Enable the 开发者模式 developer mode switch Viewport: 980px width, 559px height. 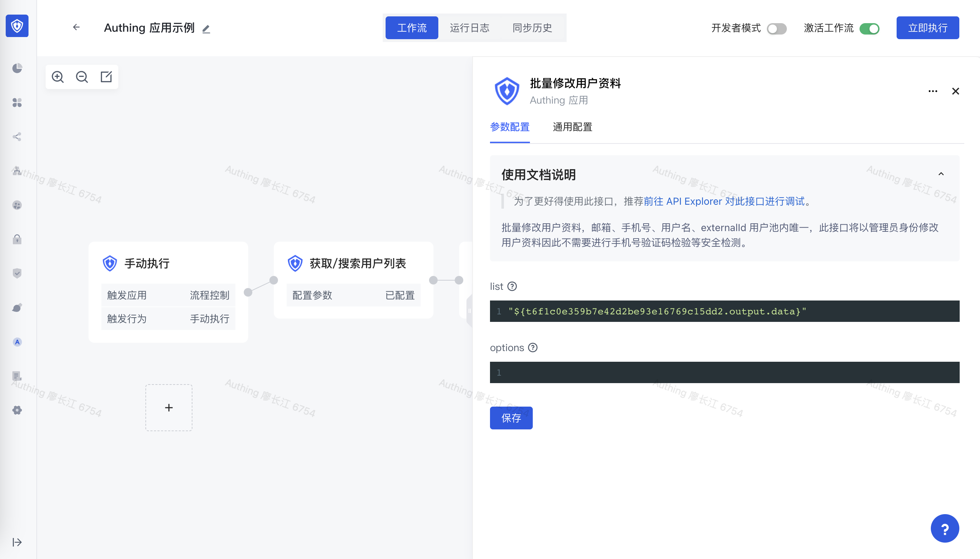click(777, 29)
